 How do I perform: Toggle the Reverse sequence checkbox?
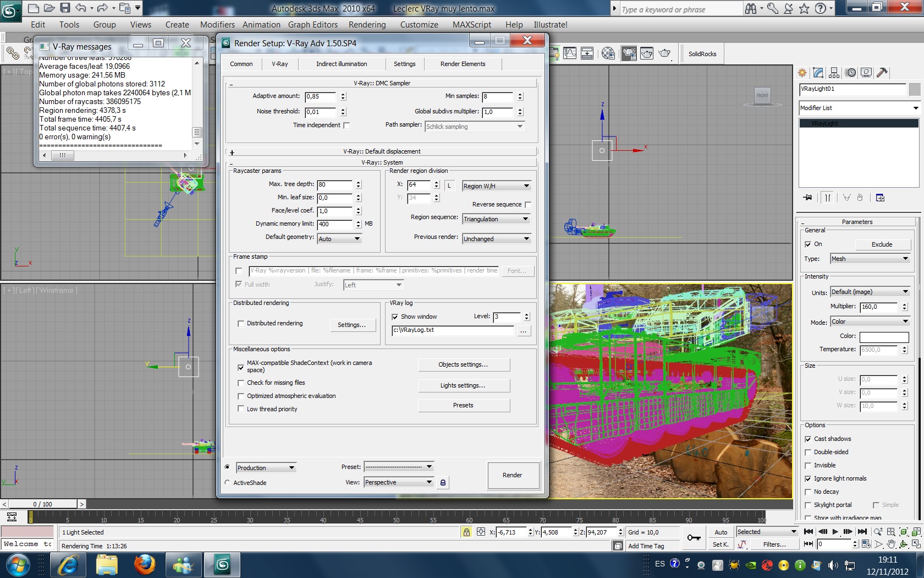(528, 205)
